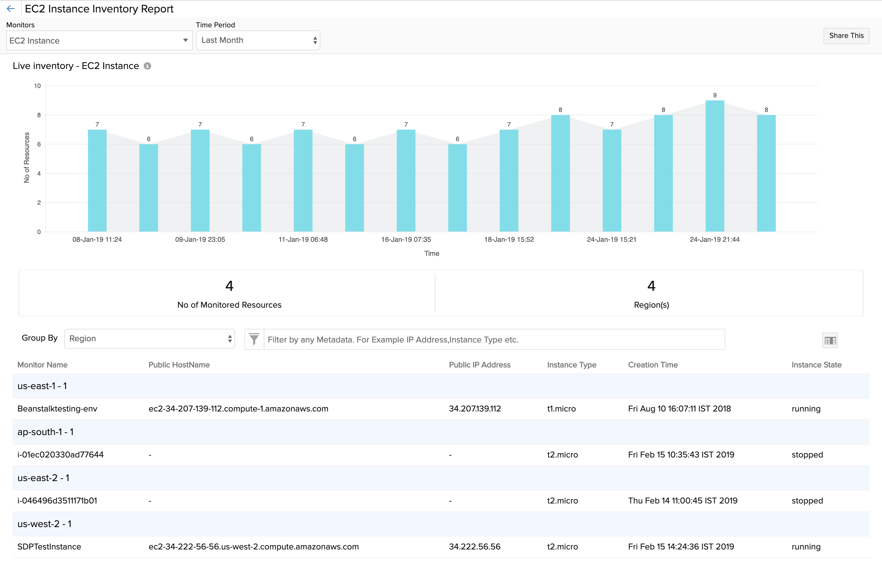Click the Beanstalktesting-env monitor name

click(x=58, y=409)
